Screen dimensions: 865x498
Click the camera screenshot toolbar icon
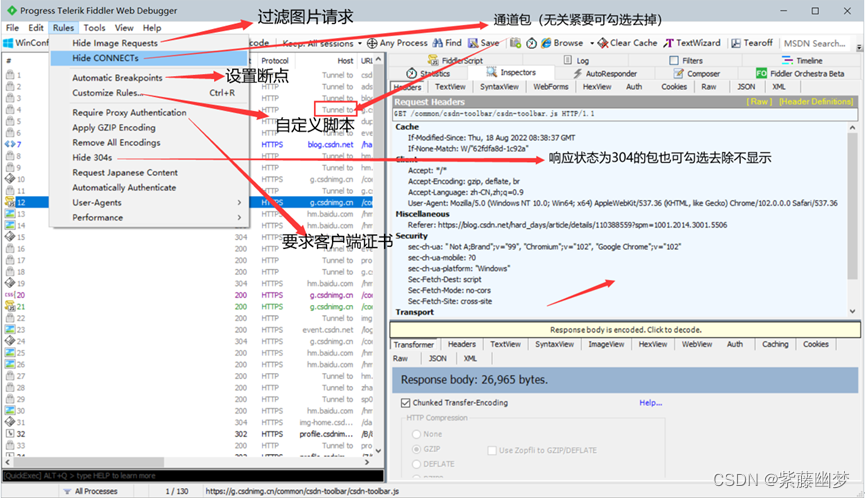point(516,43)
